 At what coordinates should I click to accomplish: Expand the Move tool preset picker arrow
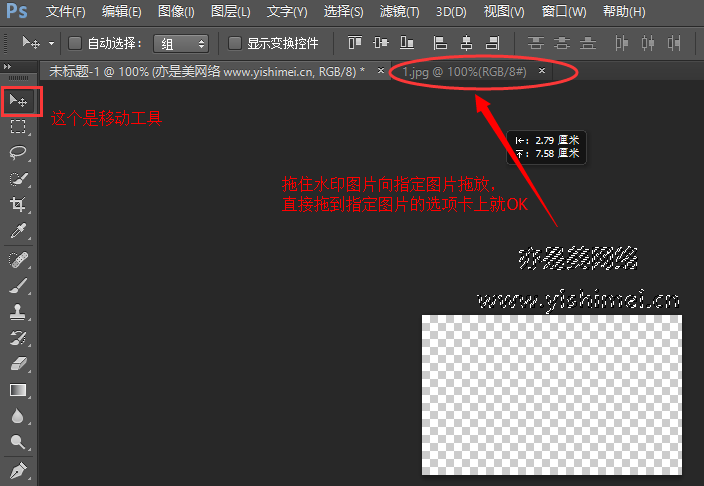tap(51, 44)
